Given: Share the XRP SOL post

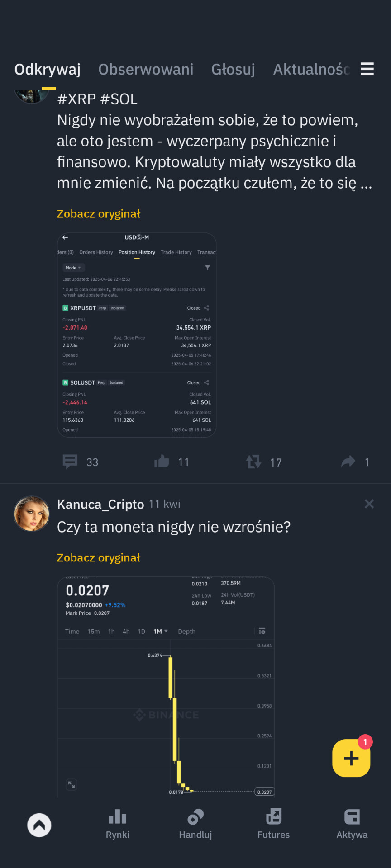Looking at the screenshot, I should (x=348, y=462).
